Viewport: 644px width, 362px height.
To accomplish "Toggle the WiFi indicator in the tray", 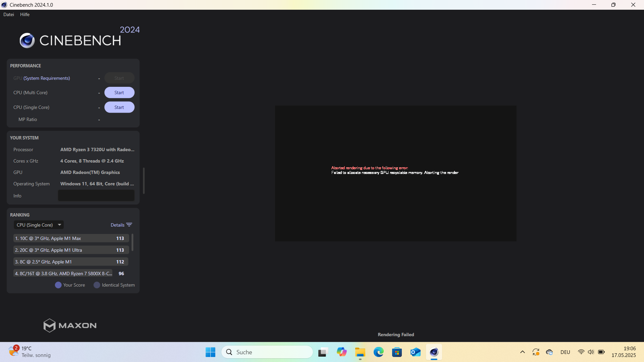I will coord(581,352).
